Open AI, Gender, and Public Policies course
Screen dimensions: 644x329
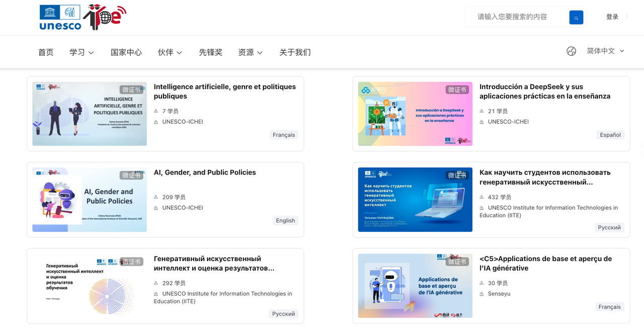pyautogui.click(x=205, y=173)
